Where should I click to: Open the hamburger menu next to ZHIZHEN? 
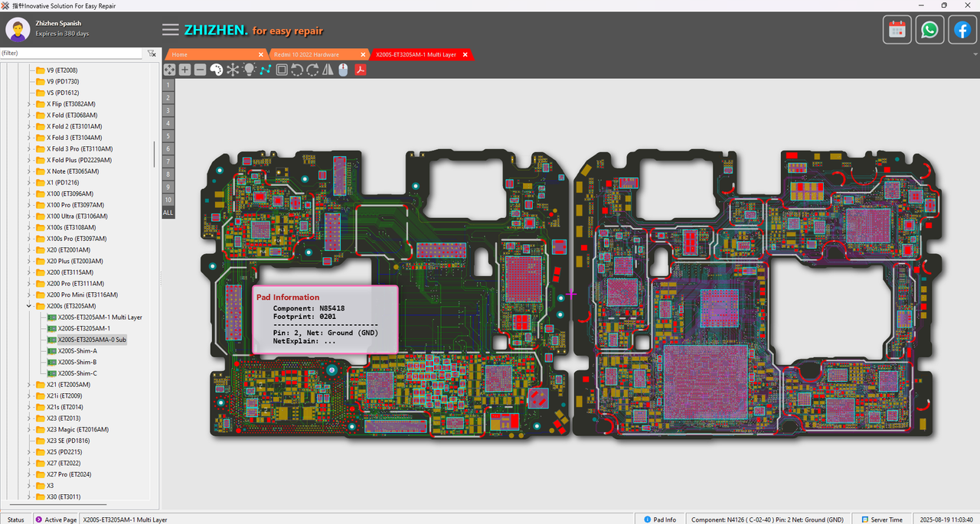pos(171,30)
